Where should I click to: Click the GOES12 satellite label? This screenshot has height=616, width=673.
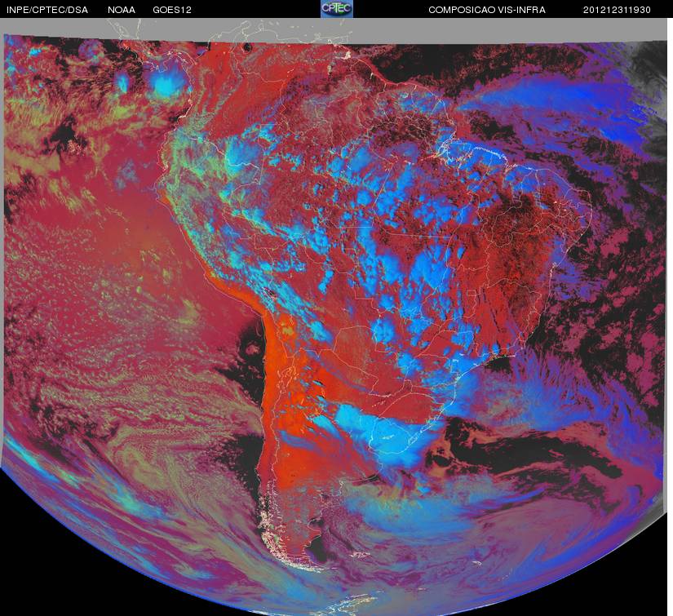[x=172, y=10]
